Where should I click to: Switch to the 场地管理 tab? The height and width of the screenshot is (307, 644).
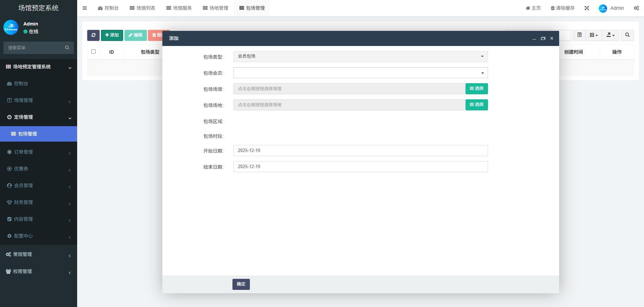point(216,8)
